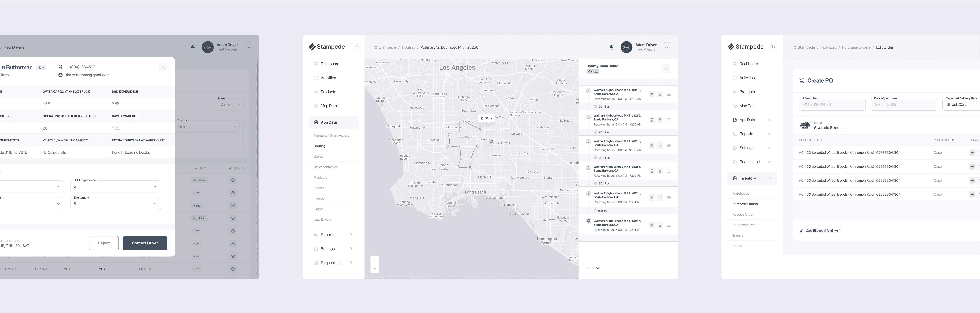Click the Contact Driver button
This screenshot has height=313, width=980.
coord(145,243)
